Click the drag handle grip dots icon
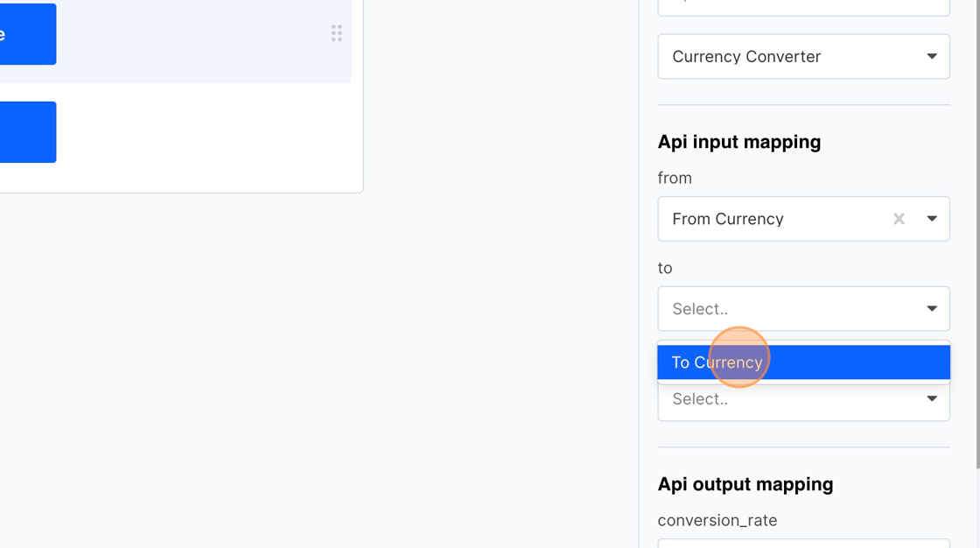 (337, 32)
